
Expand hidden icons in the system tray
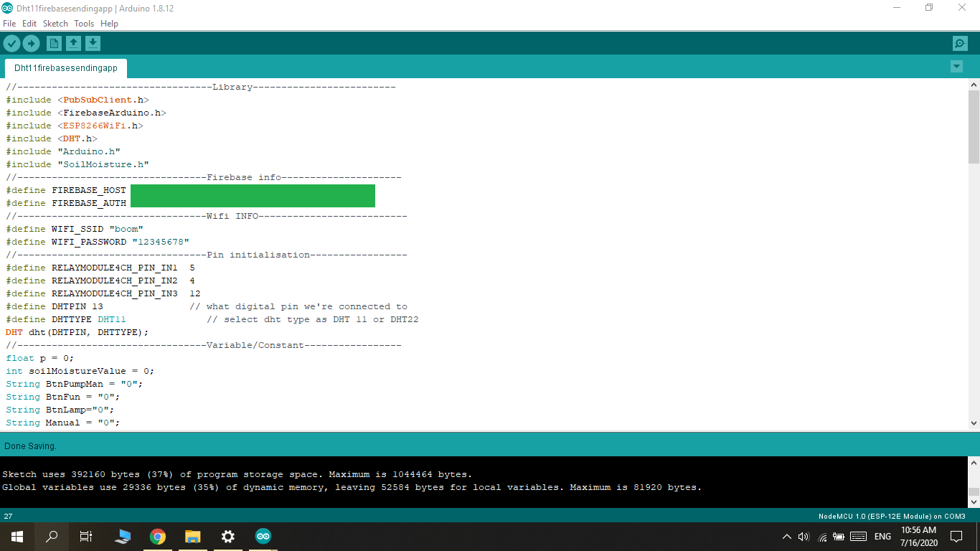coord(786,536)
